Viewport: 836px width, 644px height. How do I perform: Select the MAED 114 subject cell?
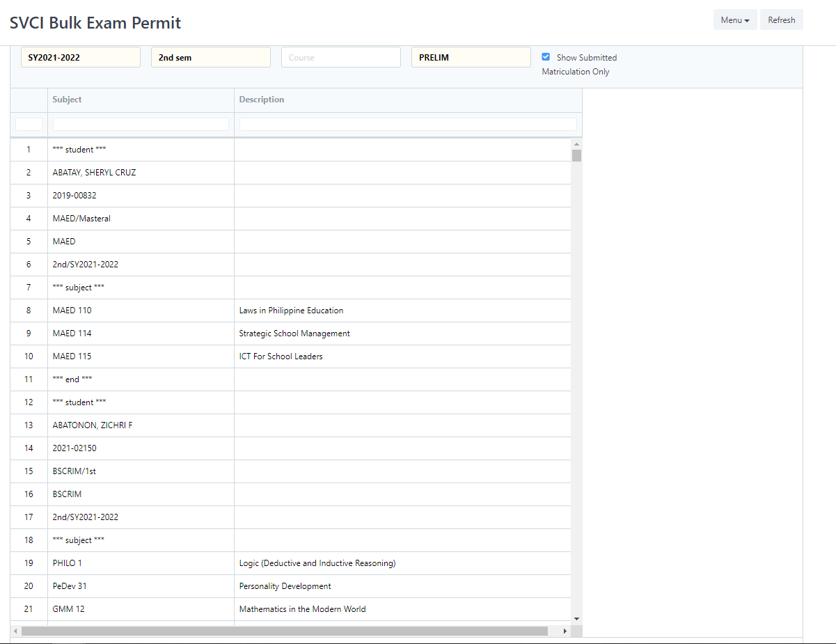coord(141,333)
